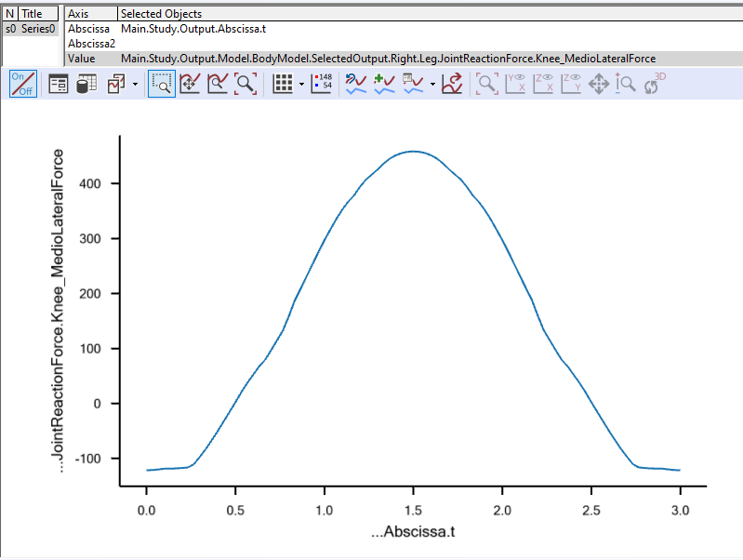Select the chart zoom magnifier tool

218,84
